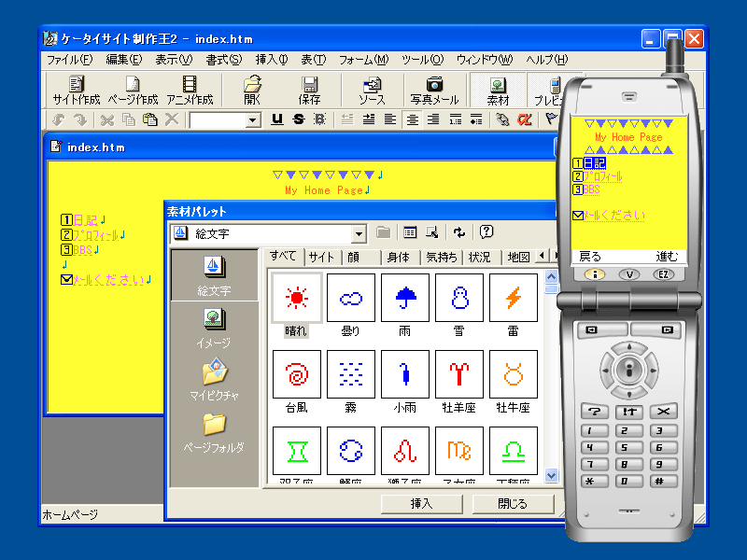Toggle strikethrough S formatting

click(298, 119)
